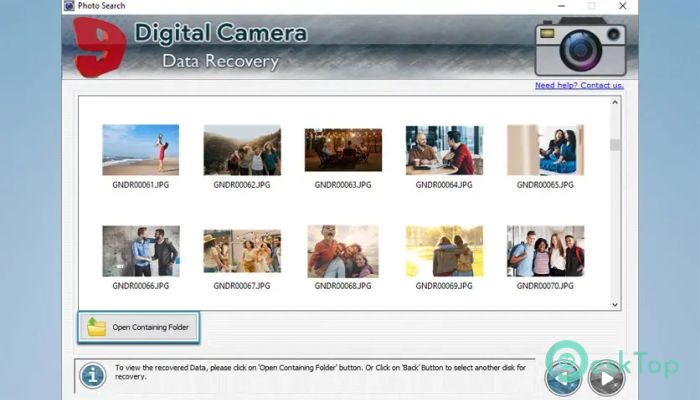Select thumbnail of GNDR00061.JPG beach photo
Image resolution: width=700 pixels, height=400 pixels.
141,150
